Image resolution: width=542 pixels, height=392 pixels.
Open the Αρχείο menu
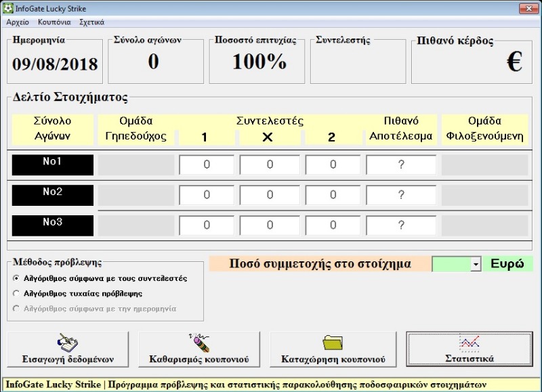point(18,22)
